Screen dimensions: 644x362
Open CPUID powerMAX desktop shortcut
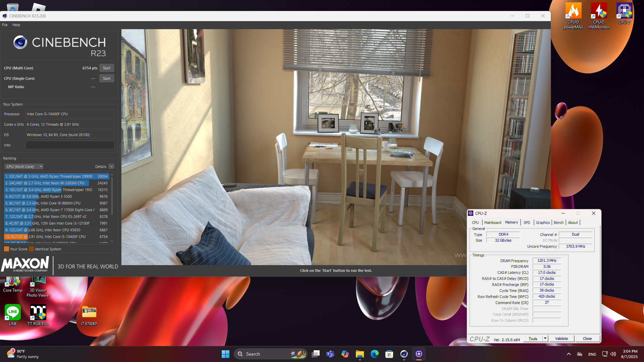pyautogui.click(x=573, y=16)
